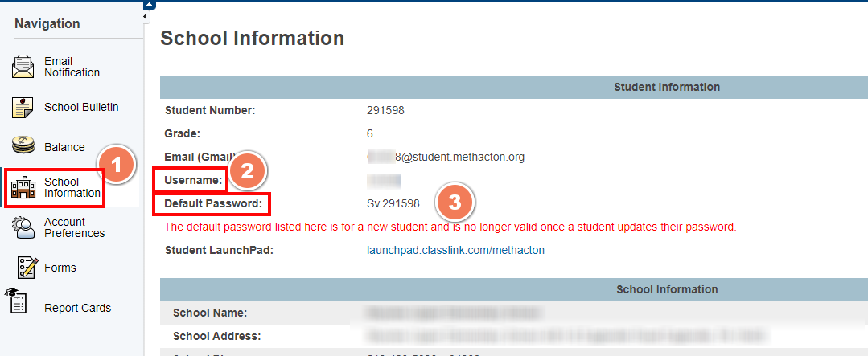This screenshot has height=356, width=868.
Task: Select Forms navigation label
Action: [60, 268]
